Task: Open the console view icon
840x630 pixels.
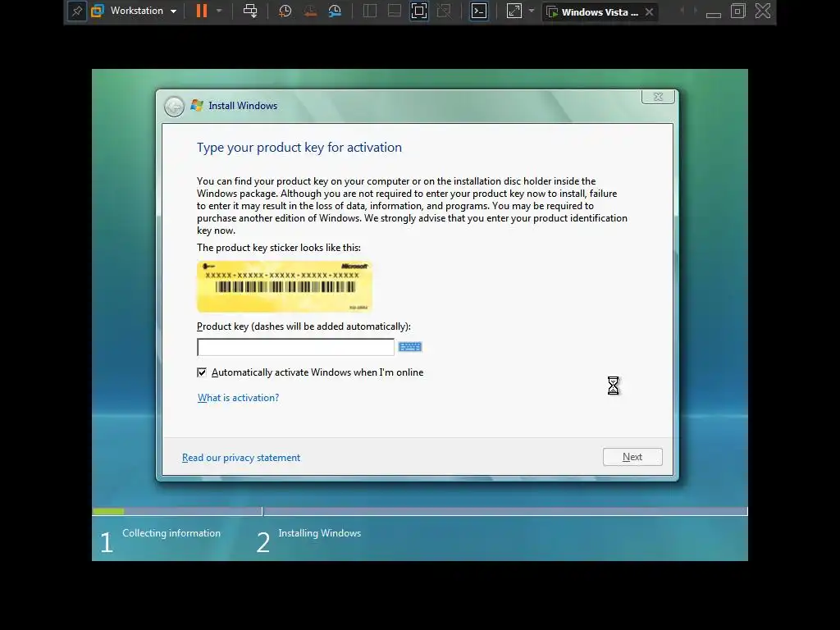Action: (x=479, y=11)
